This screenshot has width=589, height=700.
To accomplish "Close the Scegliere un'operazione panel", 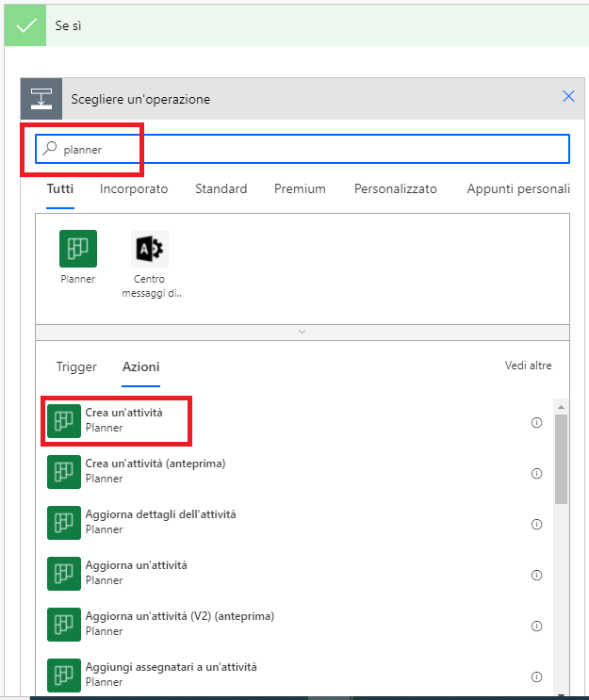I will (x=568, y=96).
